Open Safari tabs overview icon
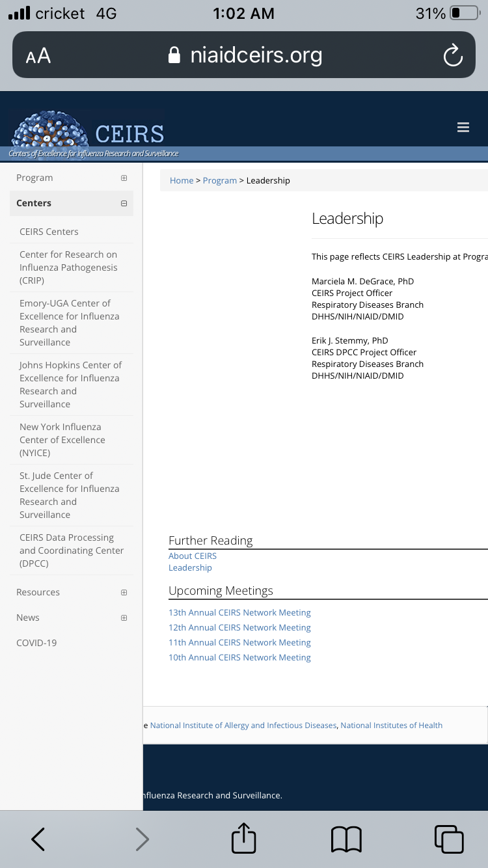Screen dimensions: 488x868 (449, 839)
